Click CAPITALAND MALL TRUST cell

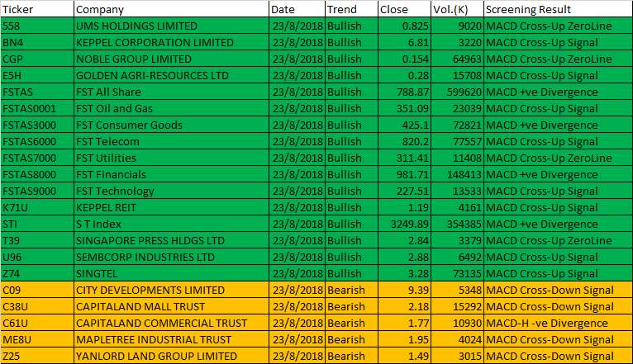(172, 307)
